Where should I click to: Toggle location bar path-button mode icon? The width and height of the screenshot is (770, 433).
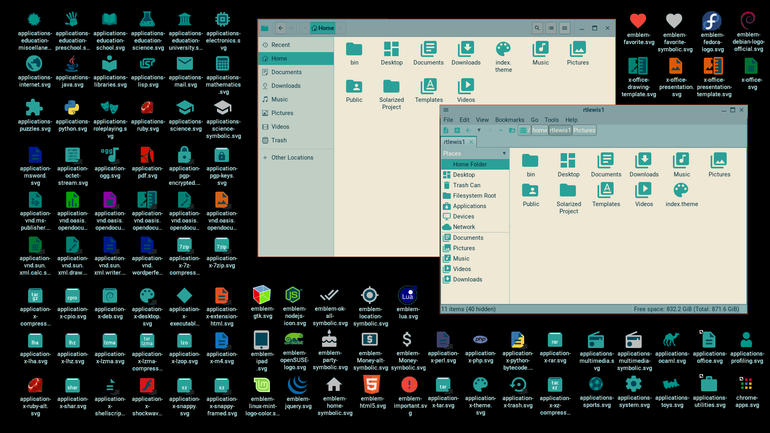click(523, 130)
